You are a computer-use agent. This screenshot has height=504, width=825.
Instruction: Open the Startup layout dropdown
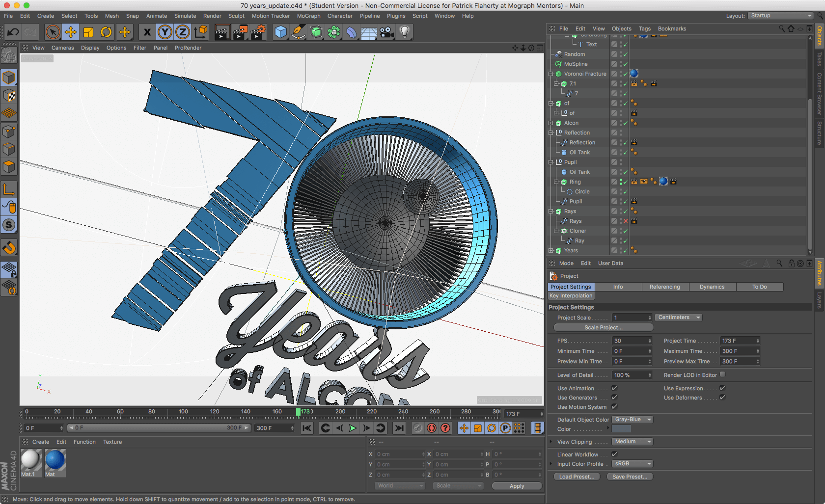click(x=781, y=16)
